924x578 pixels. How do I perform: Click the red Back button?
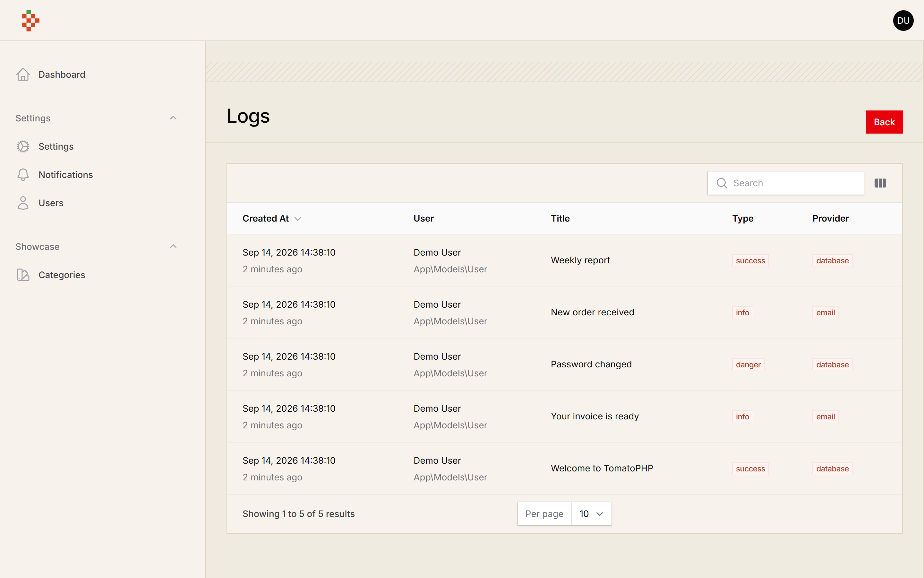click(884, 122)
